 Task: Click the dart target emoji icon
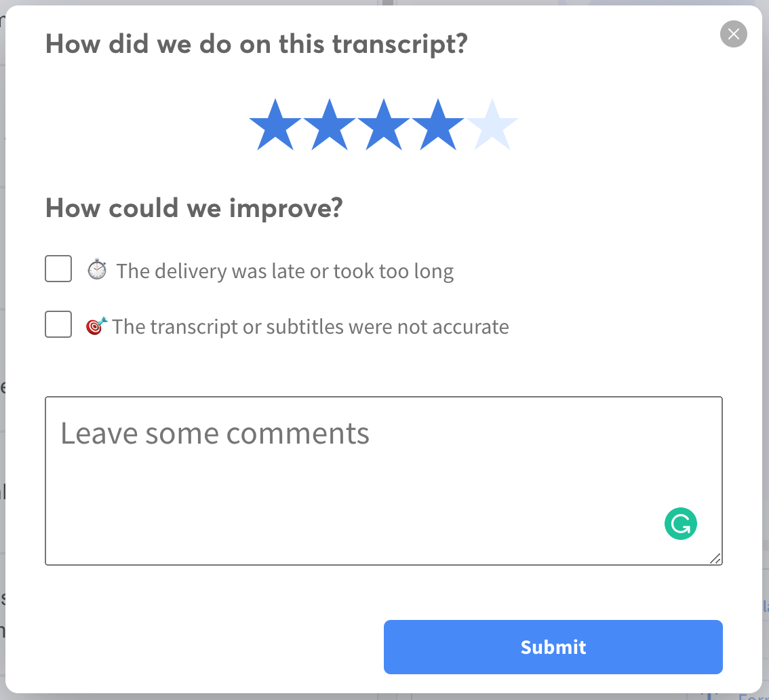96,326
